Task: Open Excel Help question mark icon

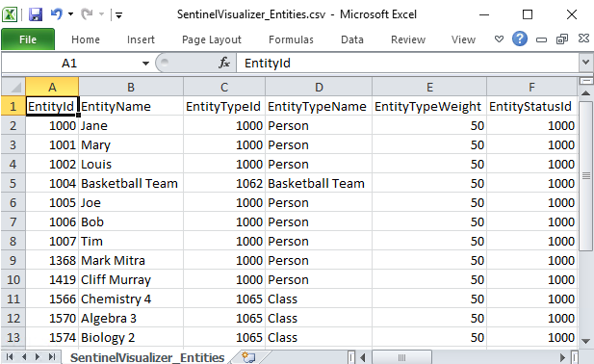Action: (x=520, y=39)
